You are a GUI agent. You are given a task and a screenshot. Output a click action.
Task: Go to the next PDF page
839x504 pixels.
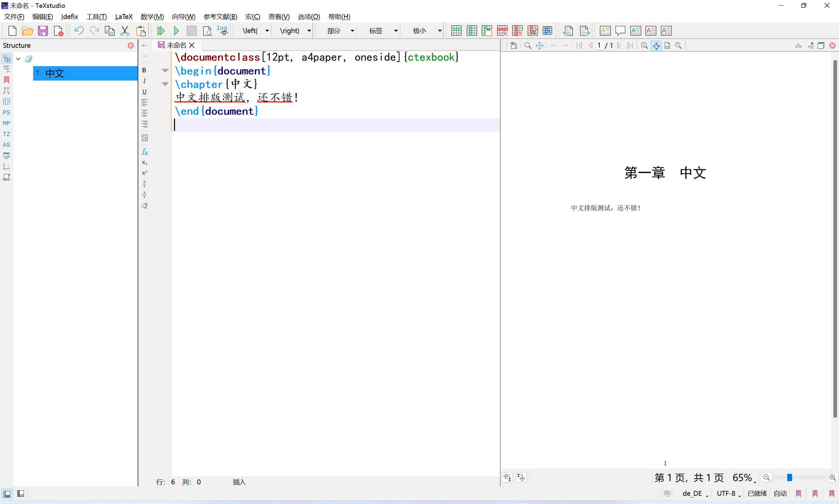[x=619, y=46]
